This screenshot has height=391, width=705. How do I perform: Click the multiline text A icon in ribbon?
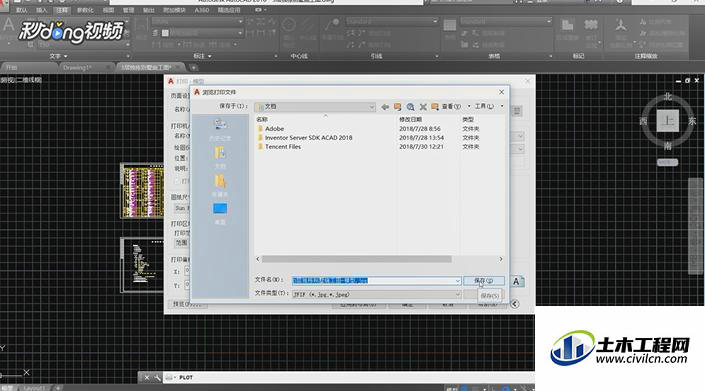(8, 26)
